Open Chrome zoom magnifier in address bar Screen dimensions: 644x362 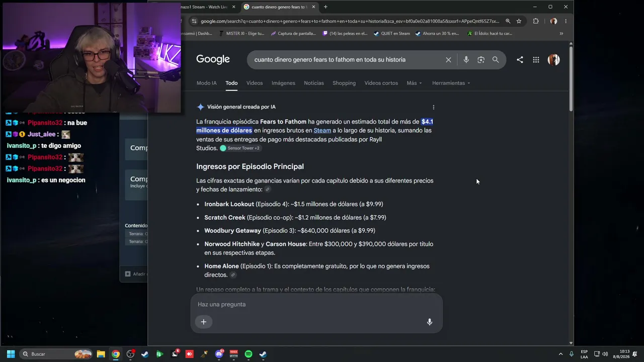pos(508,21)
